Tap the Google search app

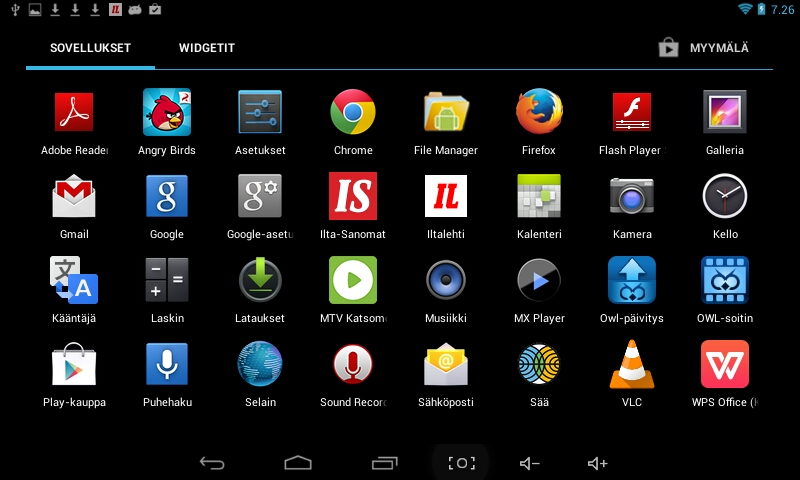click(167, 196)
